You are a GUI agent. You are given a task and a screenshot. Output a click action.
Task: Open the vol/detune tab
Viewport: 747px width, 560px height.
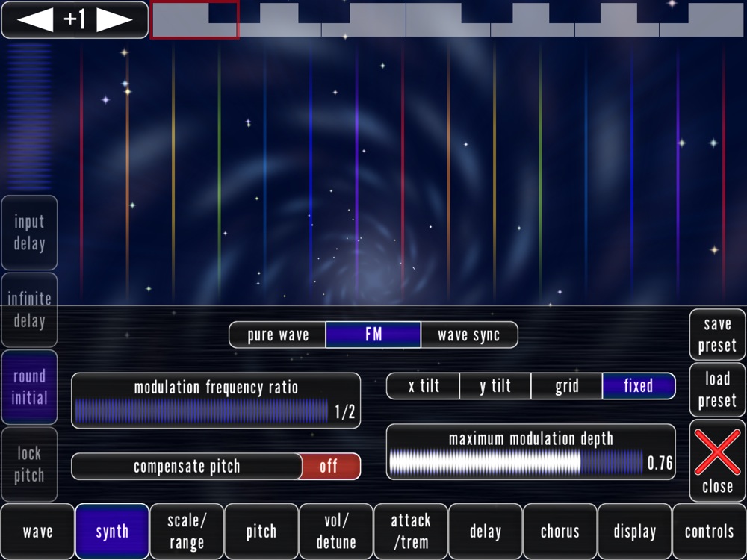pyautogui.click(x=336, y=531)
